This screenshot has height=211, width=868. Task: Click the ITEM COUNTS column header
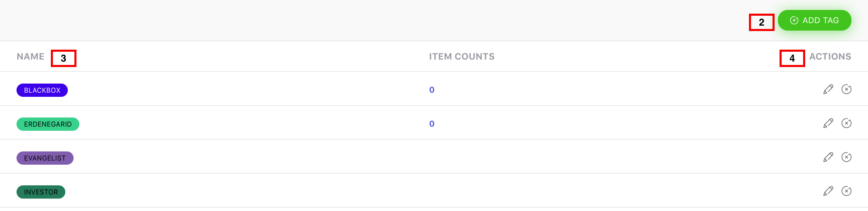(462, 57)
